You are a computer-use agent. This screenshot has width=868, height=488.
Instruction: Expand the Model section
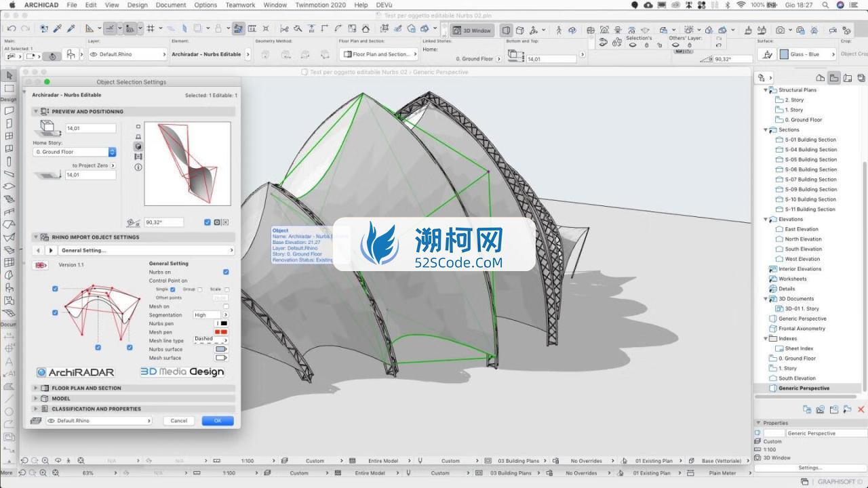pos(35,399)
